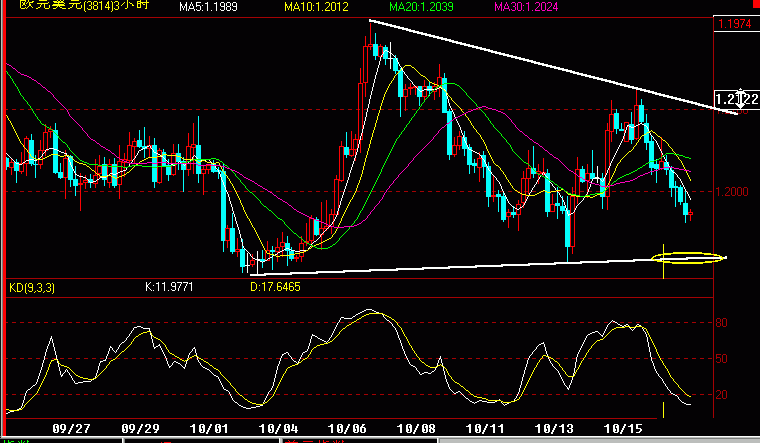Click the 10/08 date label
This screenshot has width=760, height=443.
[x=416, y=429]
